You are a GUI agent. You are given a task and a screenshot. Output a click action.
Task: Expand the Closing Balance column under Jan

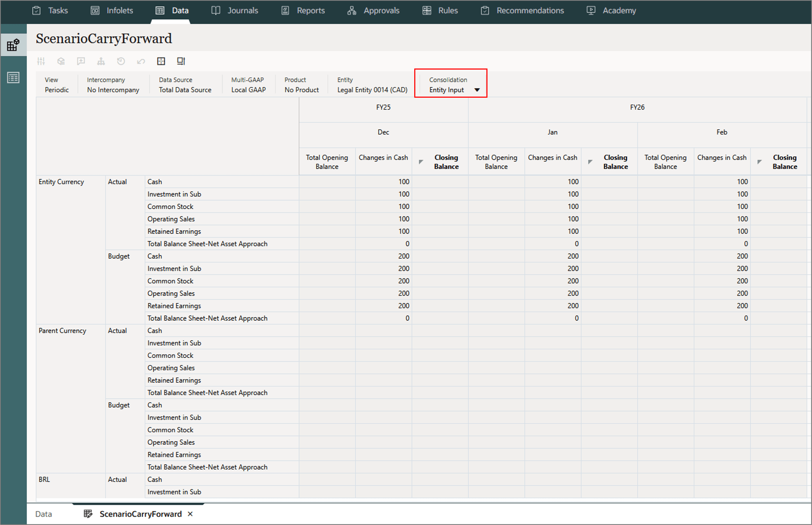point(590,162)
